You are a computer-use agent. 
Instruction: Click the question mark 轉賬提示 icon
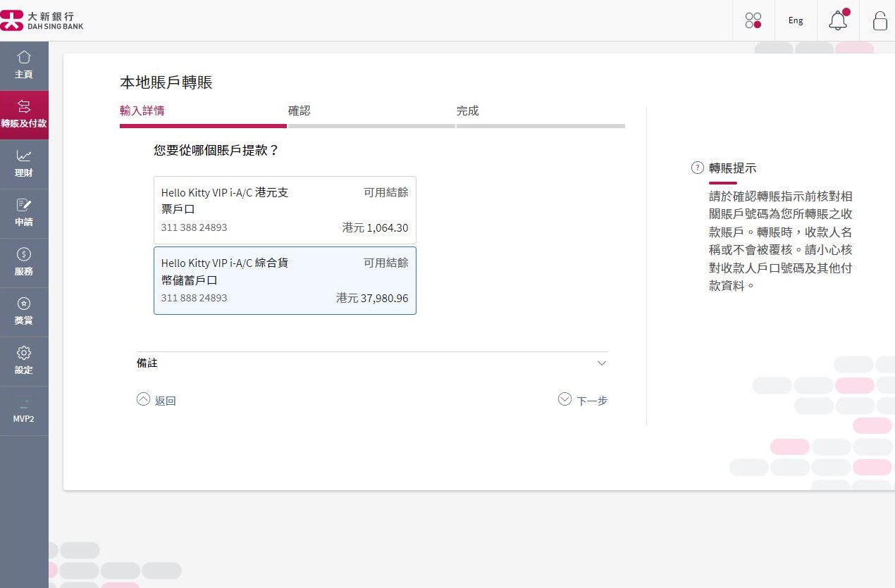(x=698, y=168)
